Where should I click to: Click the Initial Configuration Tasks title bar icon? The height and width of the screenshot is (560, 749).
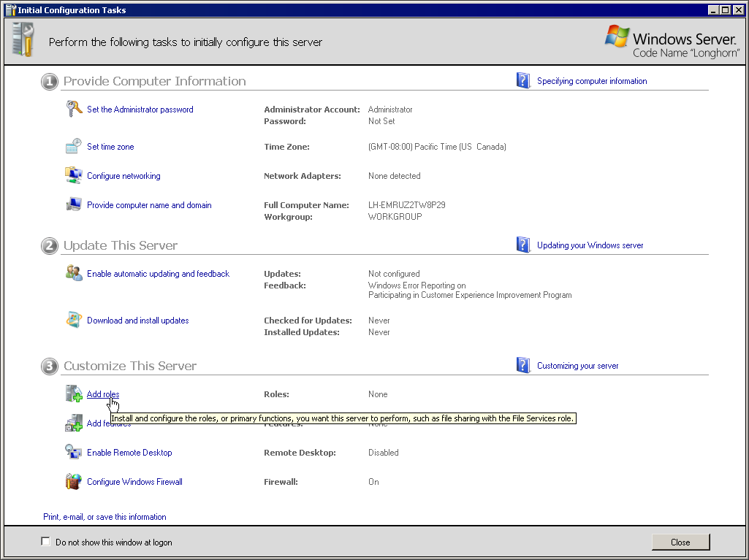(10, 10)
